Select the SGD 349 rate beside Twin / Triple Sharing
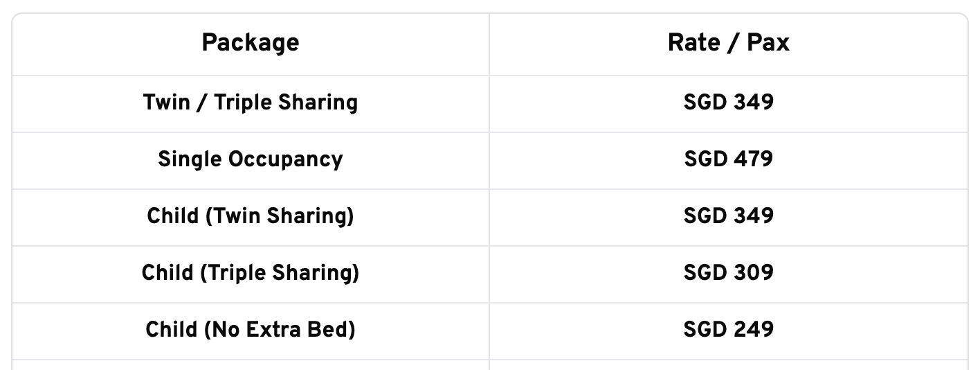The height and width of the screenshot is (370, 980). (728, 103)
